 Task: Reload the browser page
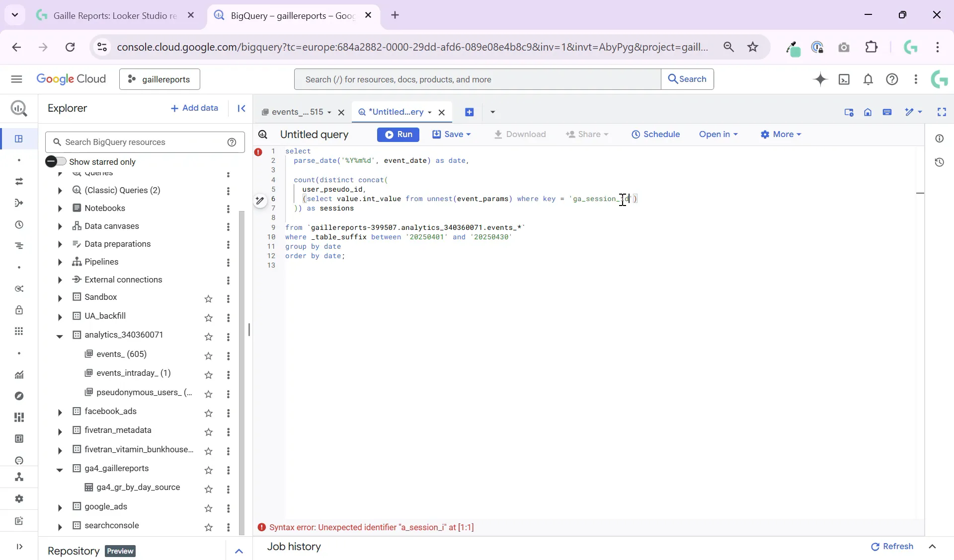point(70,47)
